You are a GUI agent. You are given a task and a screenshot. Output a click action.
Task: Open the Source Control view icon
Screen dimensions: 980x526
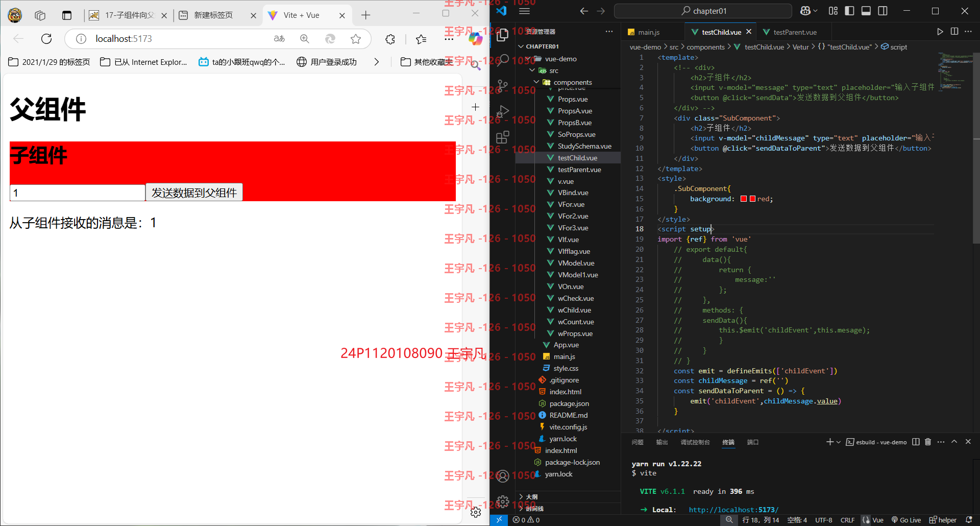[503, 85]
